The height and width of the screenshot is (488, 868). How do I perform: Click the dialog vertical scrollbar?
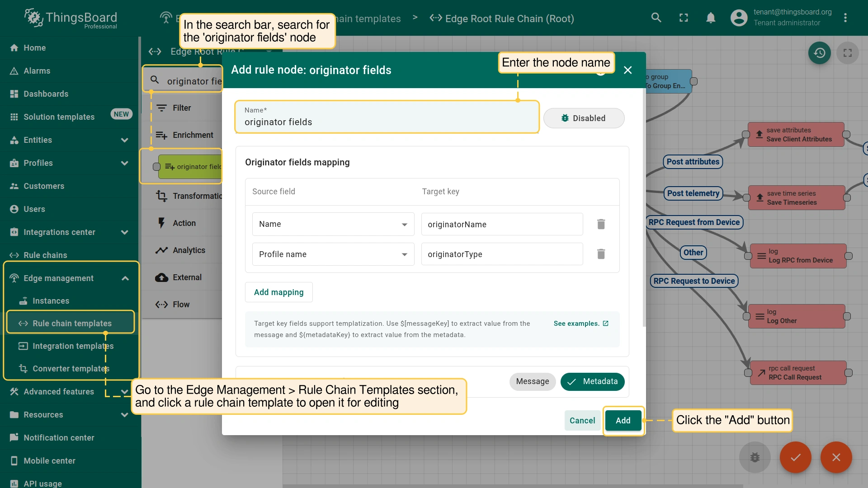644,208
